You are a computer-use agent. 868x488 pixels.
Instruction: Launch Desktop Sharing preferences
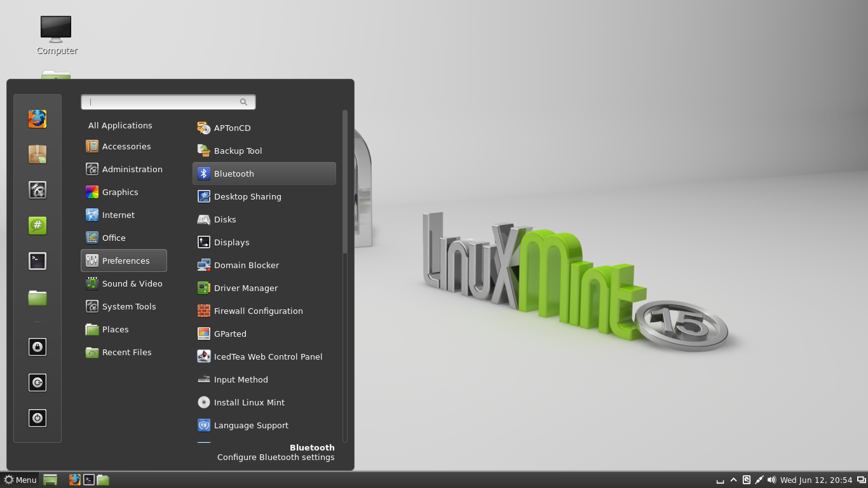pyautogui.click(x=264, y=196)
